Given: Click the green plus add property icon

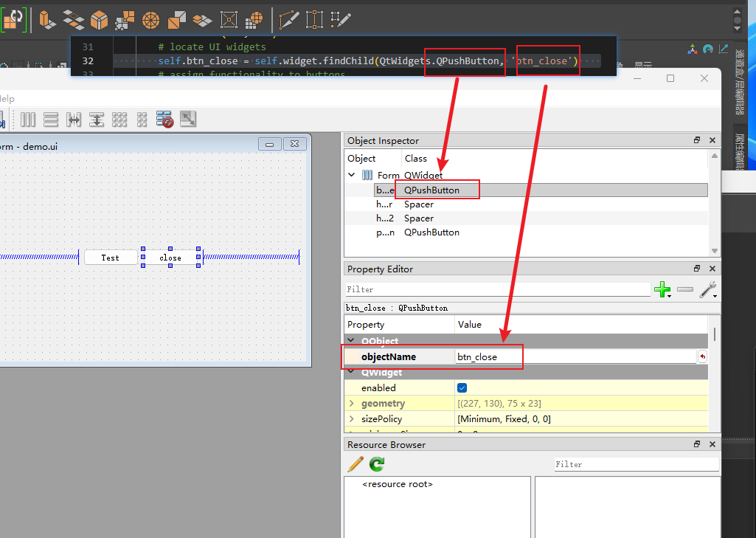Looking at the screenshot, I should (662, 289).
